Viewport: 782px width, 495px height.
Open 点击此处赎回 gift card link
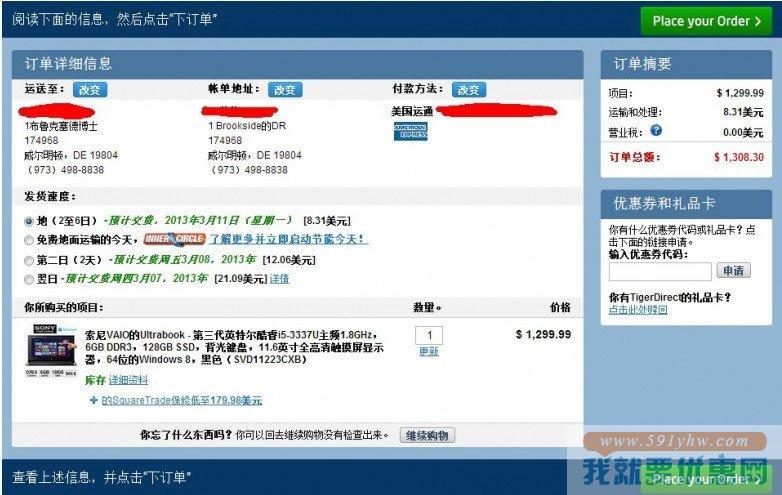(x=638, y=310)
